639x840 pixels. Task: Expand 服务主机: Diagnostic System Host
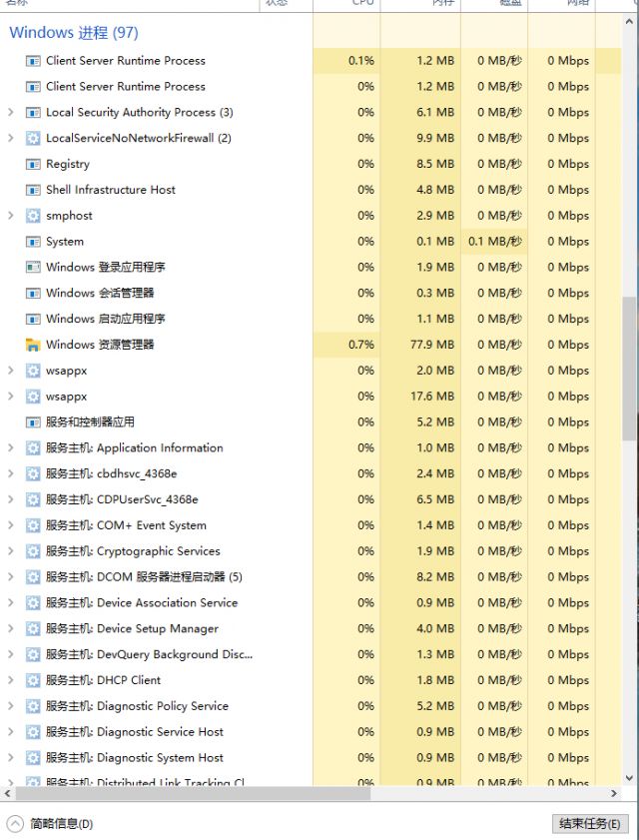tap(11, 758)
